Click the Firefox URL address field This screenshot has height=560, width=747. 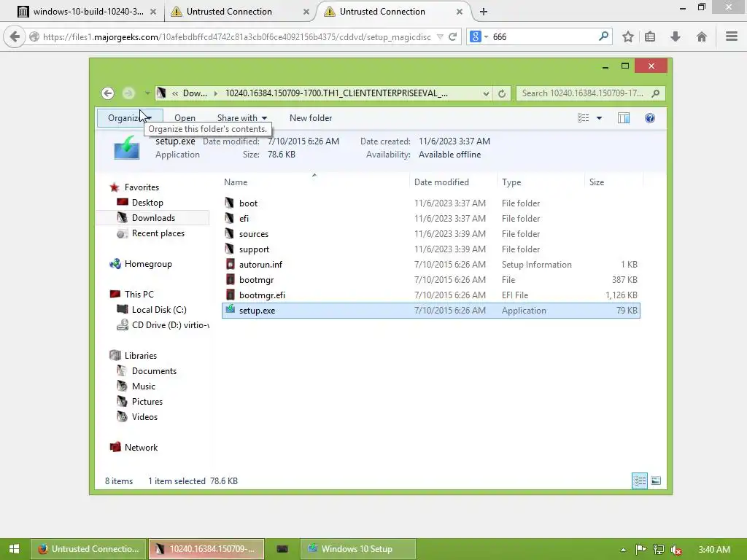[237, 36]
